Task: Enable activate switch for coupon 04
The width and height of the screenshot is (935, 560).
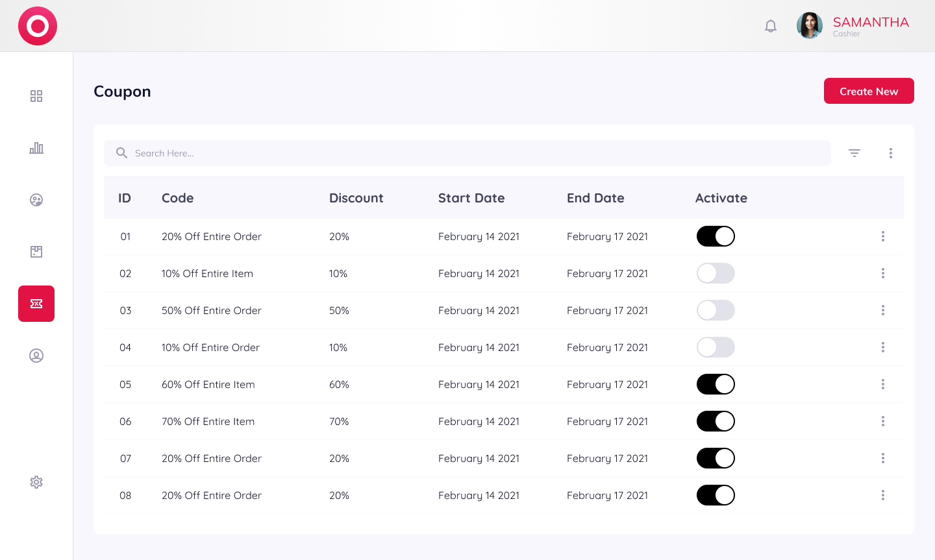Action: click(x=716, y=347)
